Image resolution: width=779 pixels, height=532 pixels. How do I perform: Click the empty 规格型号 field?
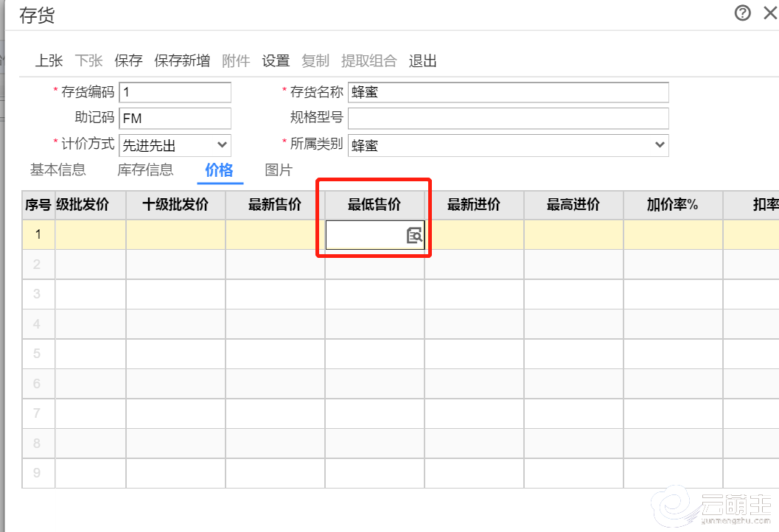(508, 118)
